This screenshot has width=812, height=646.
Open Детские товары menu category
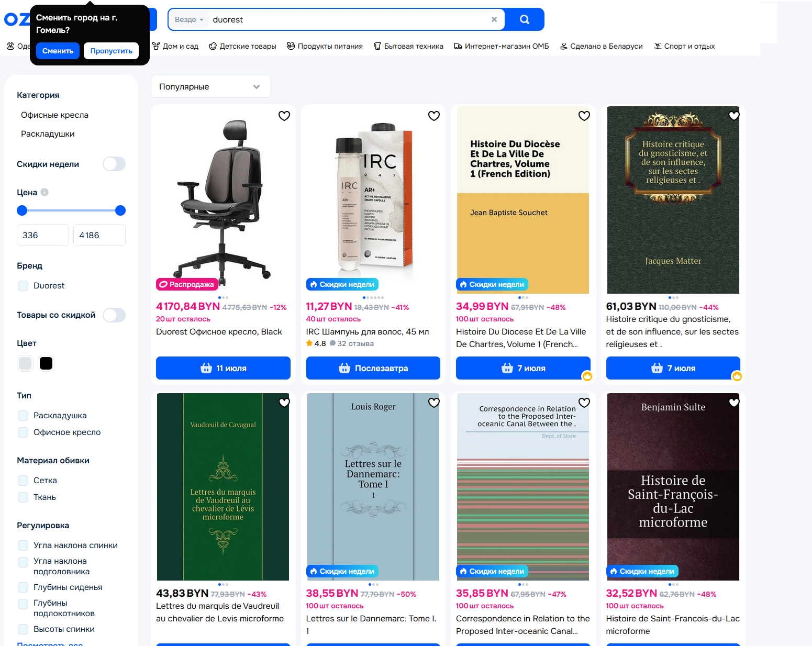(242, 46)
